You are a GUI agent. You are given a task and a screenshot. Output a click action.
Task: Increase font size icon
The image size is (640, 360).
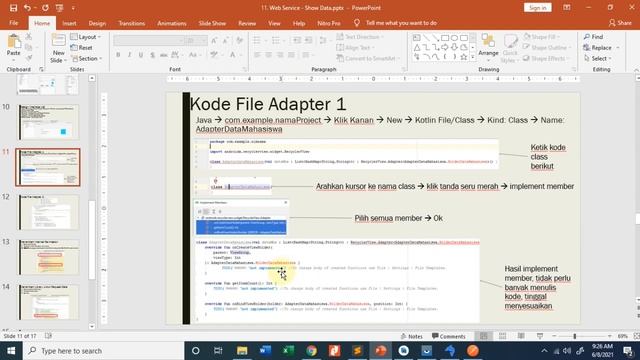coord(214,40)
